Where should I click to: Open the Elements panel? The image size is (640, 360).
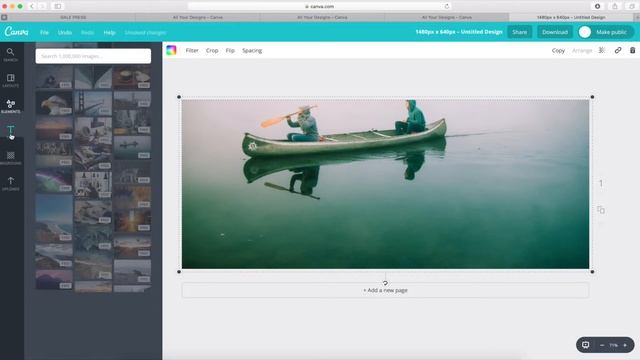pos(11,106)
